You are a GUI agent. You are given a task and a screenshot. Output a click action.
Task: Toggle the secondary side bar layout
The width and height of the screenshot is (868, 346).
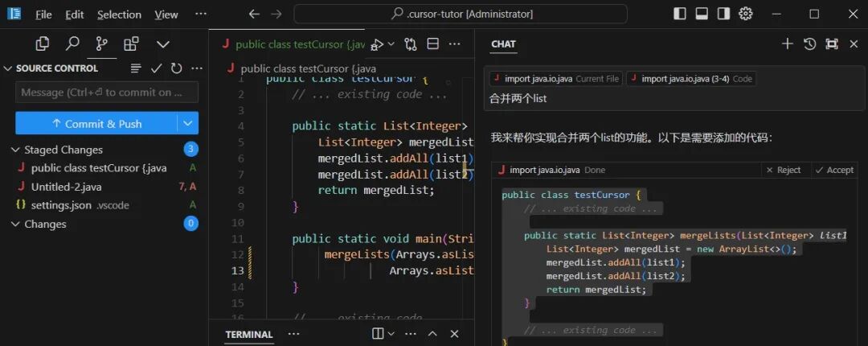[x=723, y=14]
